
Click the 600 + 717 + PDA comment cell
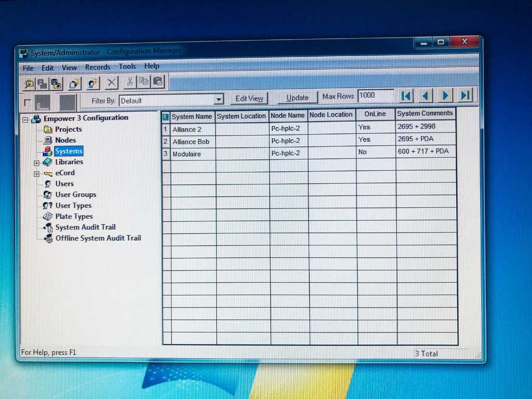[426, 151]
